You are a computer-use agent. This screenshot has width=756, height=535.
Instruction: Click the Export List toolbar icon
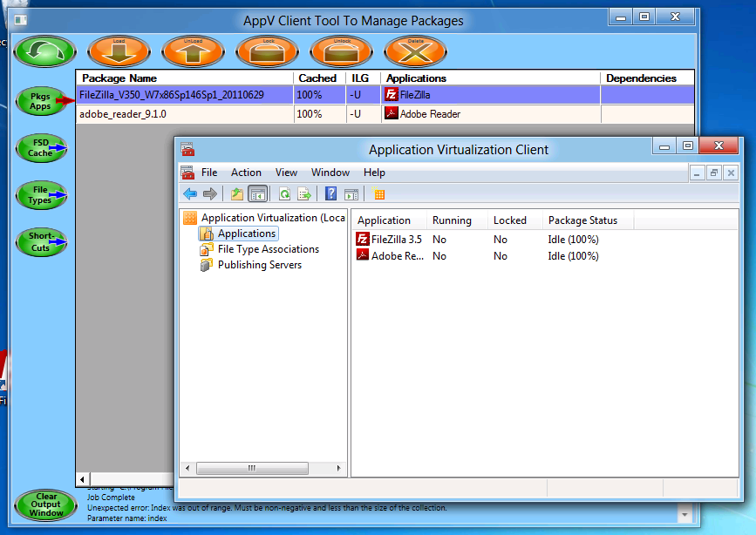click(304, 194)
